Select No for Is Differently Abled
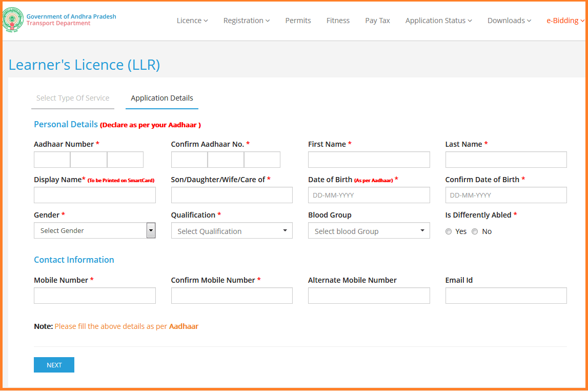 475,231
